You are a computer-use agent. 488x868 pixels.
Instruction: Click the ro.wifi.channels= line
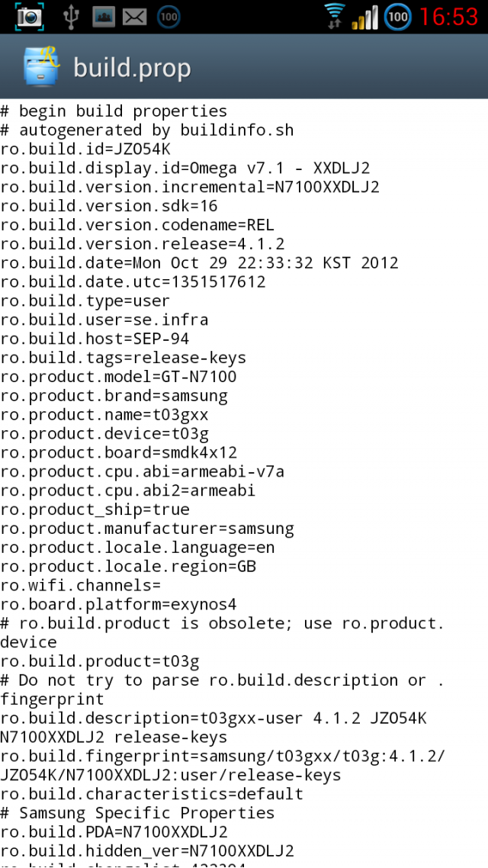(x=81, y=586)
